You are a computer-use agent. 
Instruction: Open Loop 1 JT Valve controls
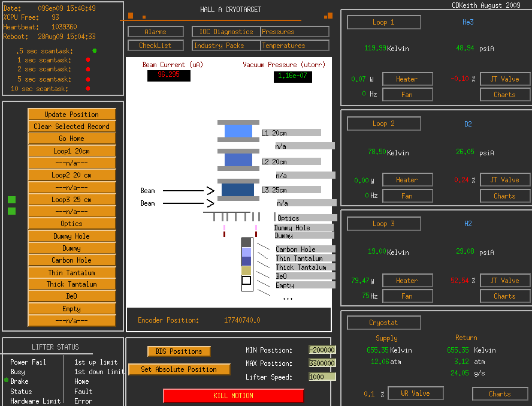coord(505,79)
